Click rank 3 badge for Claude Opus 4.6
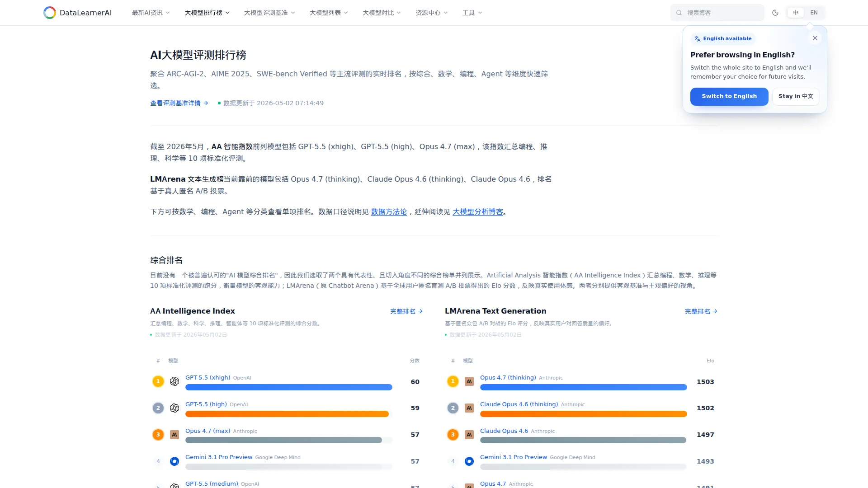 (453, 435)
